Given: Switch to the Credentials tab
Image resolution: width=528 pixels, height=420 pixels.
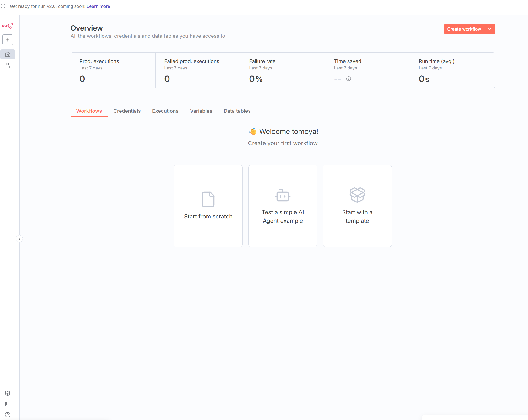Looking at the screenshot, I should pos(127,111).
